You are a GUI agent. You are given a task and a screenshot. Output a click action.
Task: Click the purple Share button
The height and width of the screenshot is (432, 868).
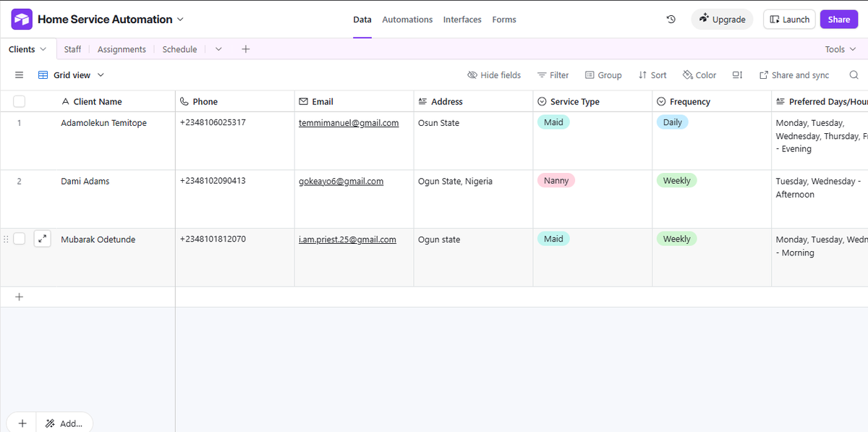pos(839,20)
